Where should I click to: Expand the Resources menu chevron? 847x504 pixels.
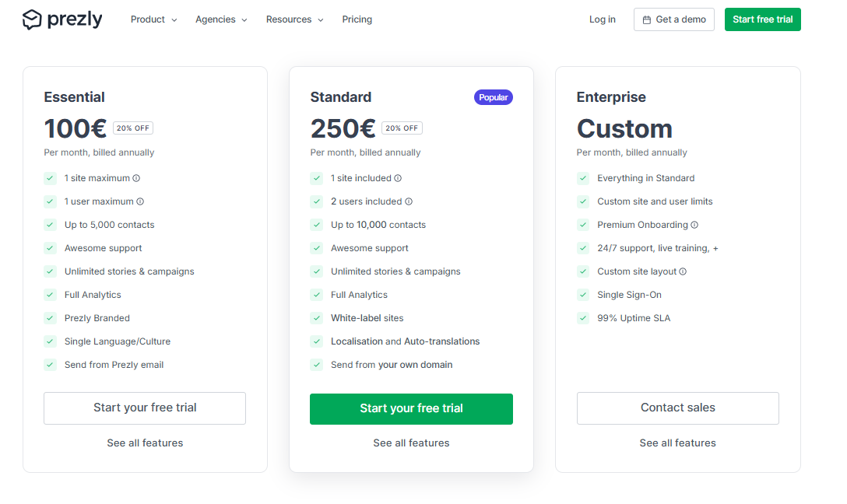(x=320, y=20)
